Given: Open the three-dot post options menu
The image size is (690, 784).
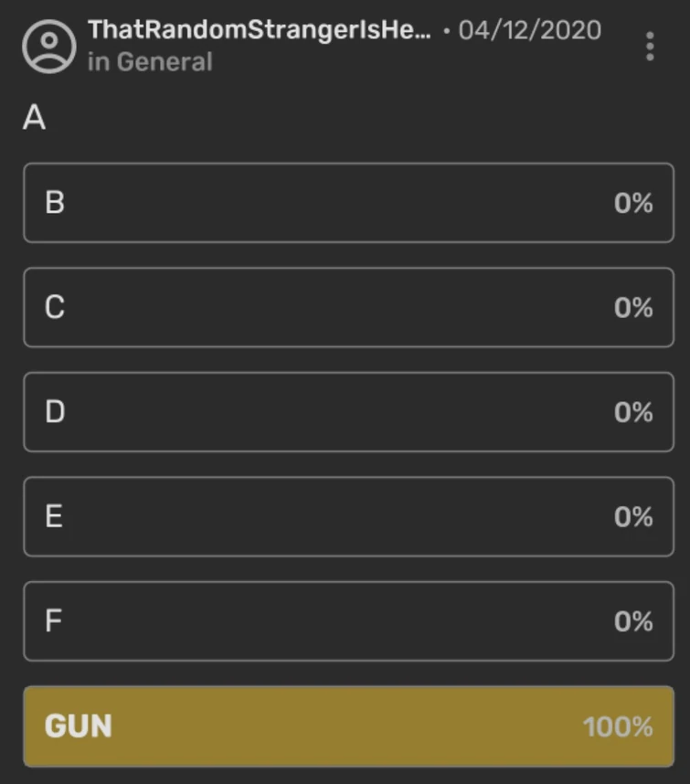Looking at the screenshot, I should click(650, 46).
